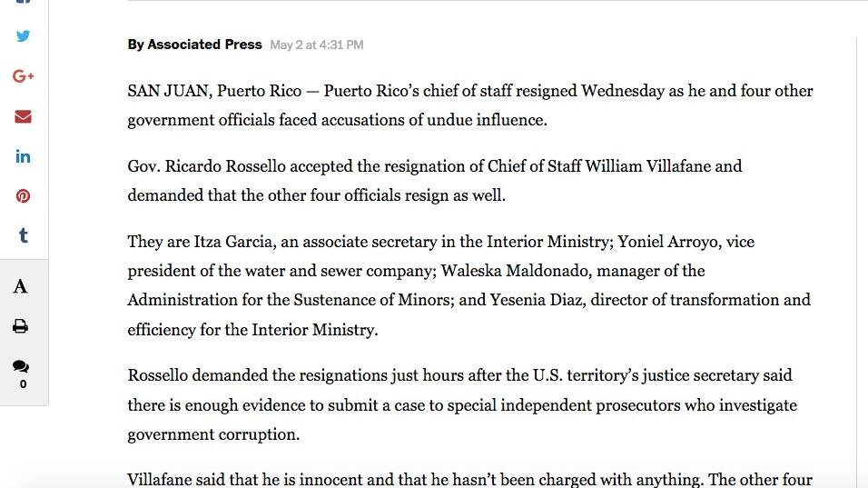Click the paragraph listing Itza Garcia
This screenshot has width=868, height=488.
tap(469, 285)
